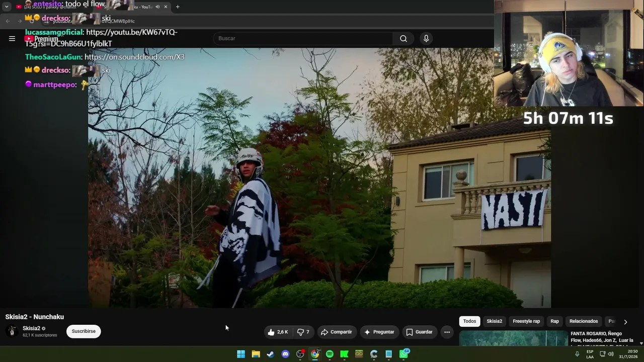
Task: Open the system tray volume control
Action: pos(611,354)
